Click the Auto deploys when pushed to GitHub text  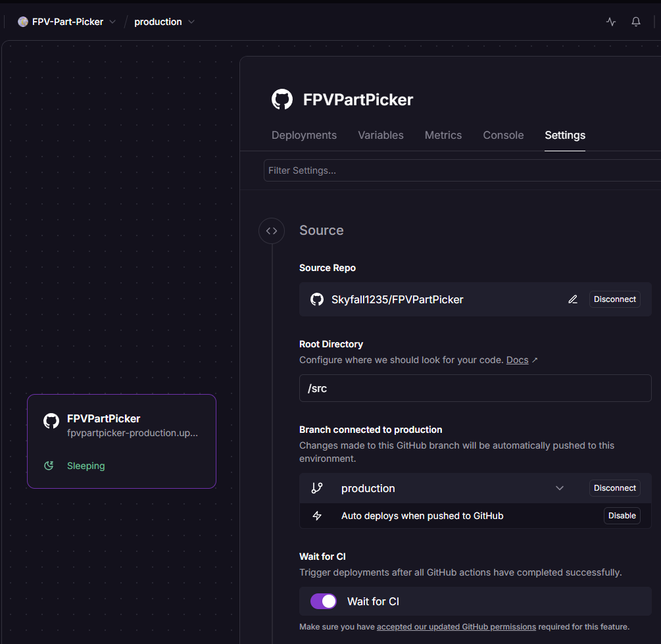point(422,516)
